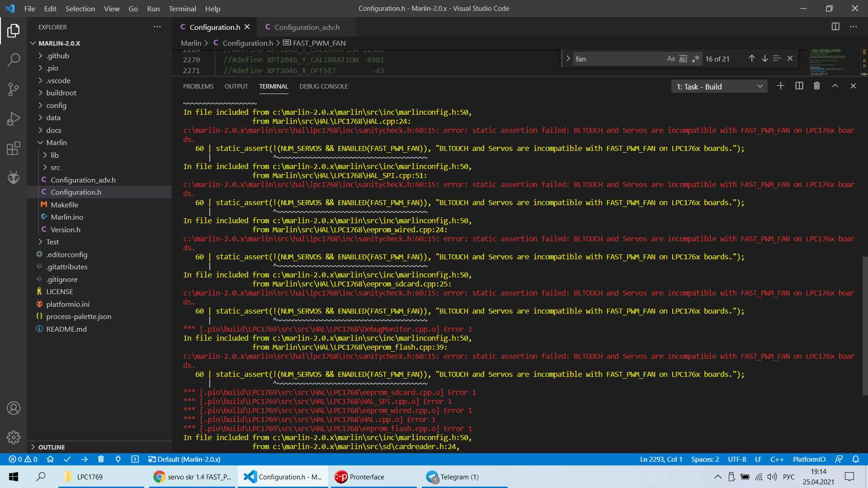Toggle Use Regular Expression in find widget
The width and height of the screenshot is (868, 488).
pos(695,59)
